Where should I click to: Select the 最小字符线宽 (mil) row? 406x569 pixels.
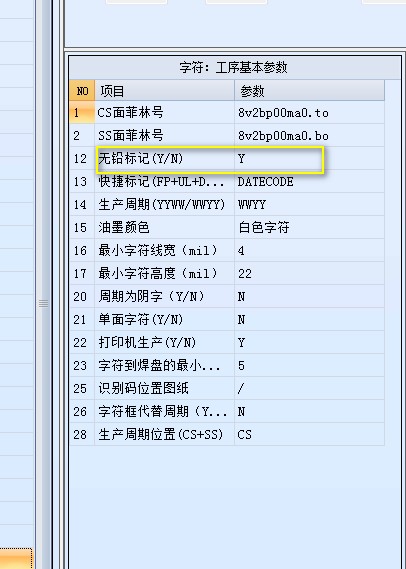(x=227, y=250)
